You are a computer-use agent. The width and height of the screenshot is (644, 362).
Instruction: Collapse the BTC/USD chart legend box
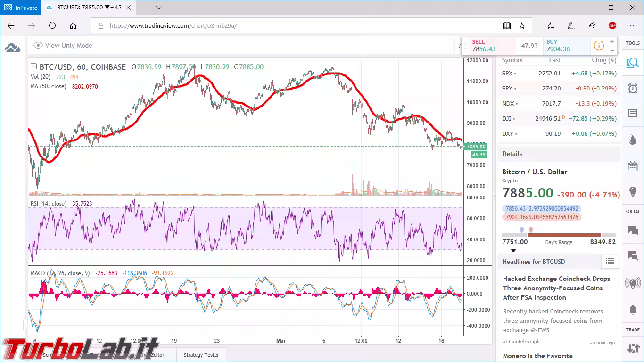tap(33, 66)
